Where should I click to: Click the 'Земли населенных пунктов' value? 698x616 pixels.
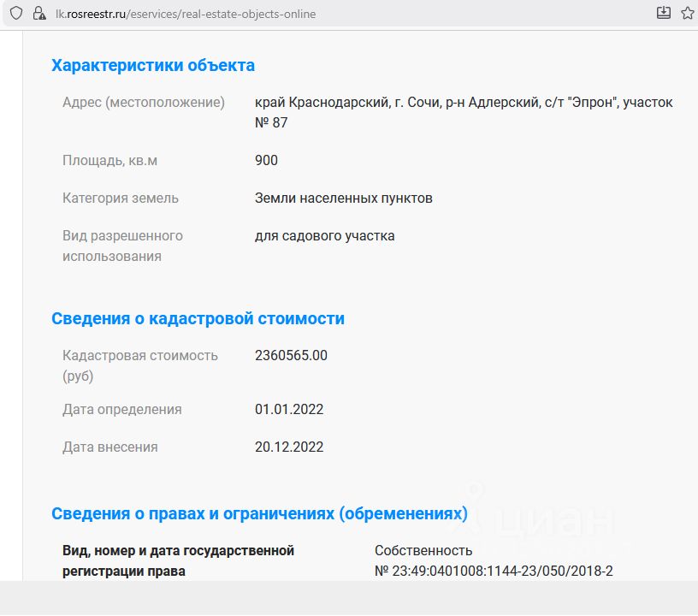tap(344, 198)
